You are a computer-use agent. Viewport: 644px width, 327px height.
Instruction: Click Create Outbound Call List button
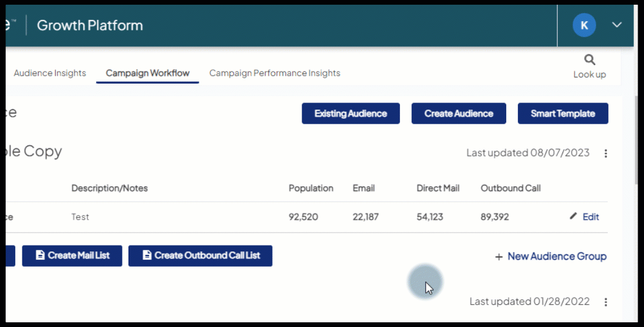(x=200, y=256)
